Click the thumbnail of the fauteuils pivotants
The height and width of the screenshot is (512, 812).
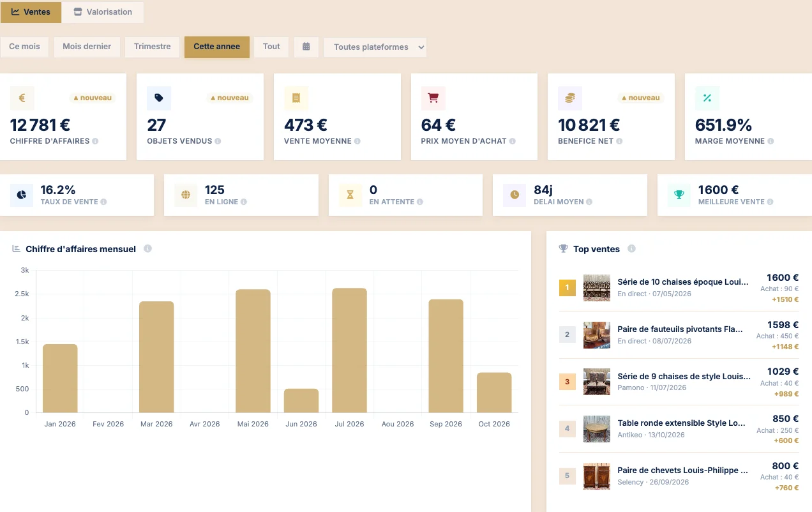(597, 335)
